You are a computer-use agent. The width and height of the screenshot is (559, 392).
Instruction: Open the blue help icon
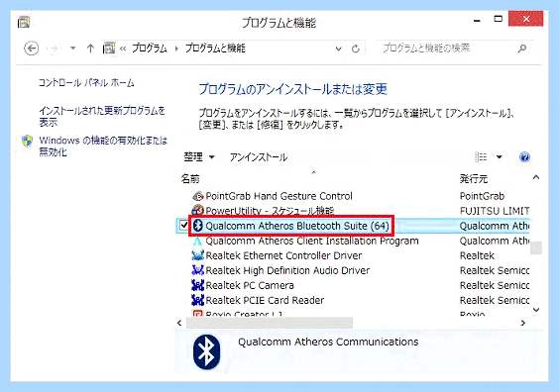tap(524, 157)
